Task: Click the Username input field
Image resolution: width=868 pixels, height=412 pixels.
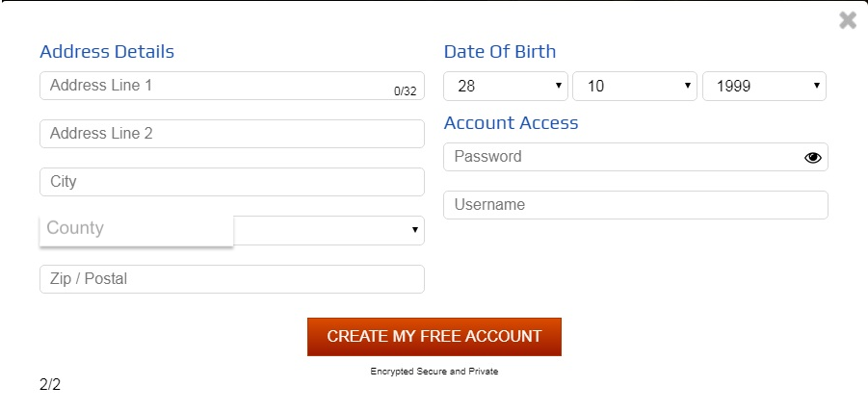Action: [635, 205]
